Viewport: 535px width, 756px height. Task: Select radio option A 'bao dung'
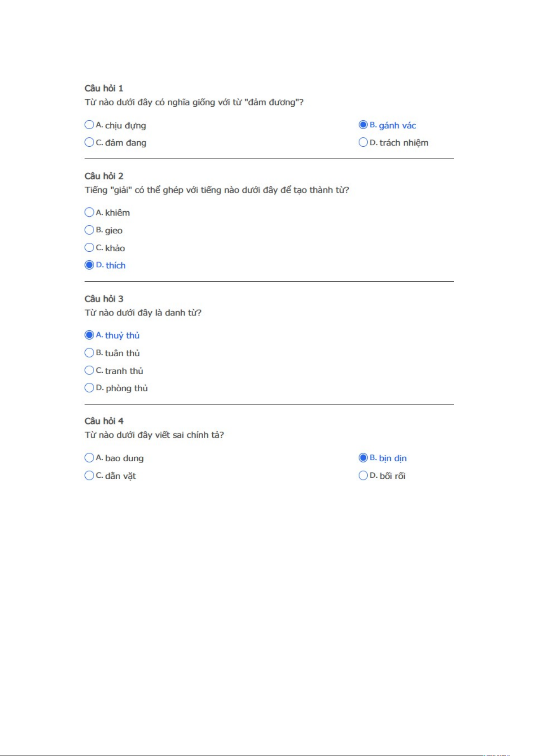point(89,458)
